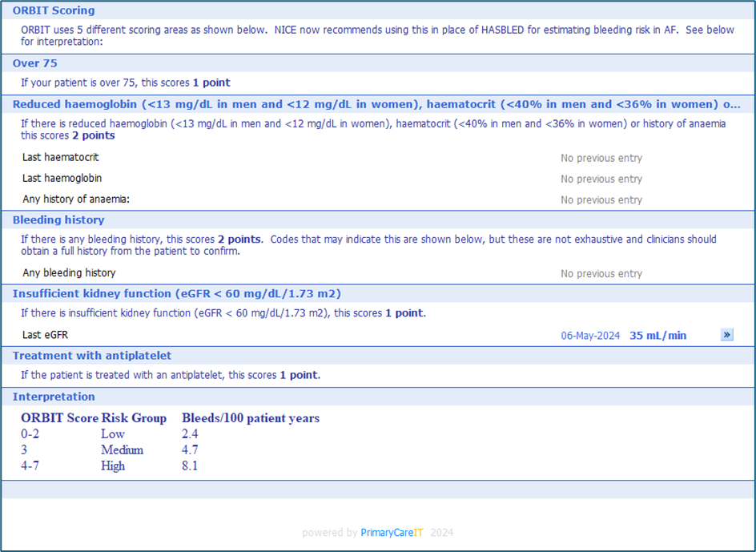
Task: Click the Last haematocrit row label
Action: [x=61, y=158]
